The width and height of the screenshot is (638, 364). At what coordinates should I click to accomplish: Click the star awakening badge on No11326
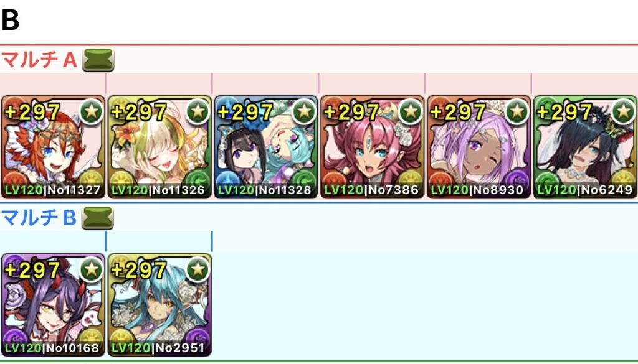click(x=198, y=111)
